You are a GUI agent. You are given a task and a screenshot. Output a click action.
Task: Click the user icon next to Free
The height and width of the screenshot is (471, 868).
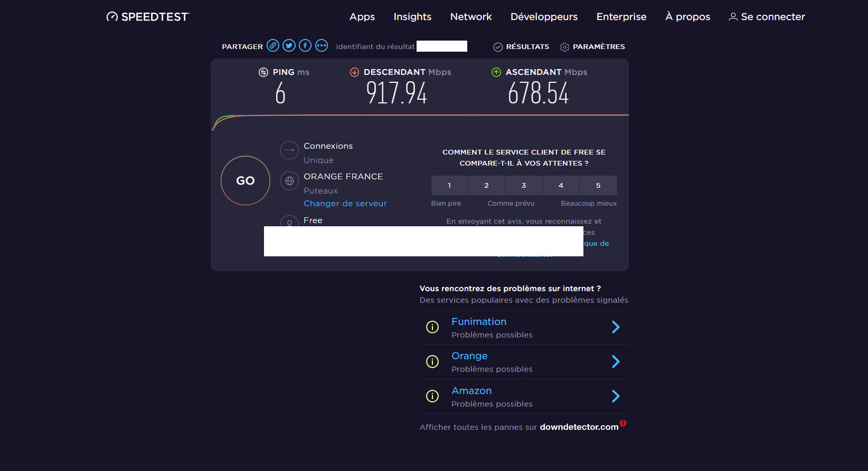[x=289, y=221]
